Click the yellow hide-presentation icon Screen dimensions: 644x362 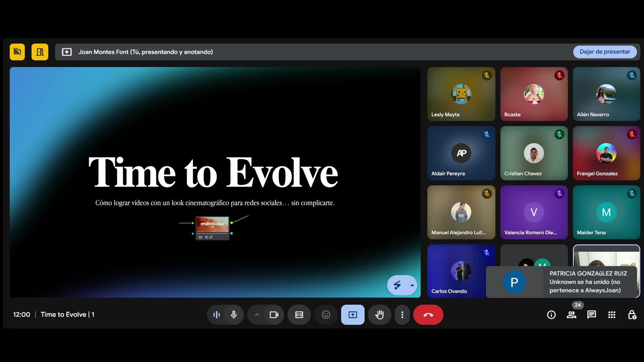(17, 52)
